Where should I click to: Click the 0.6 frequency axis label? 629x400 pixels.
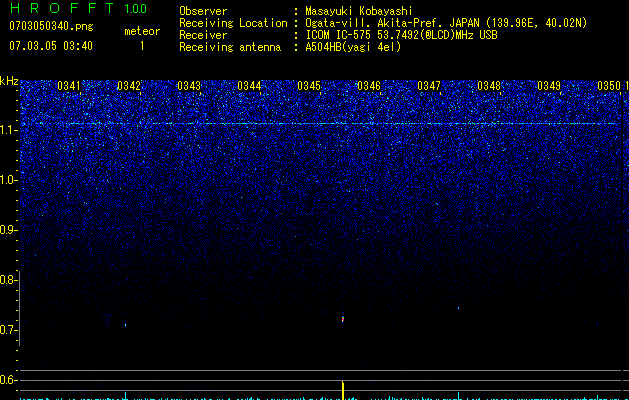pyautogui.click(x=9, y=380)
